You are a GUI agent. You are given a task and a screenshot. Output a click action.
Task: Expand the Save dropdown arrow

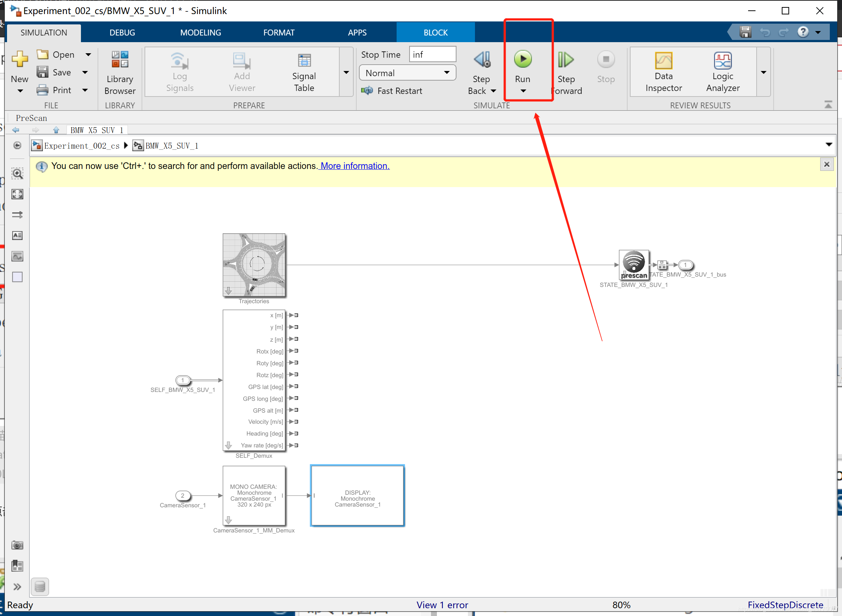tap(85, 72)
